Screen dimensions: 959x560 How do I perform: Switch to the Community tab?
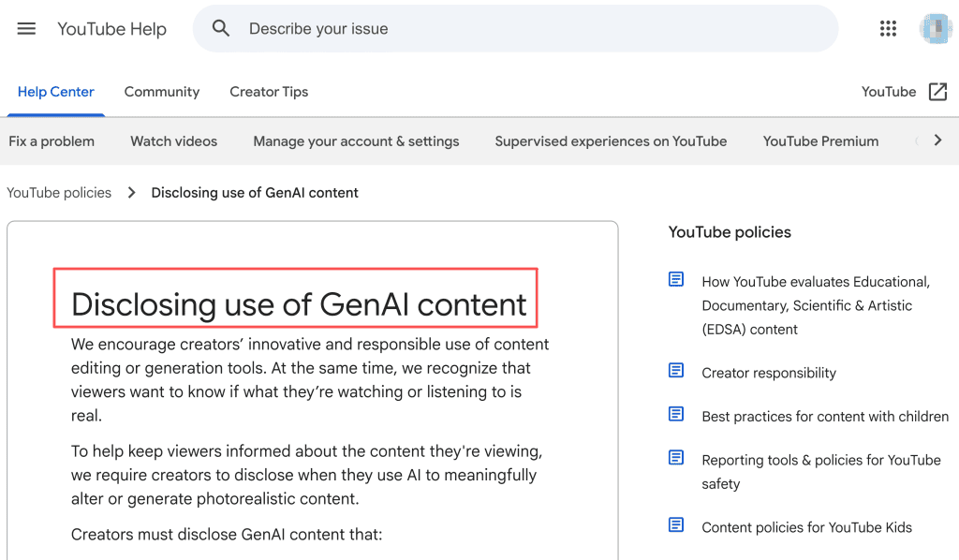coord(162,92)
